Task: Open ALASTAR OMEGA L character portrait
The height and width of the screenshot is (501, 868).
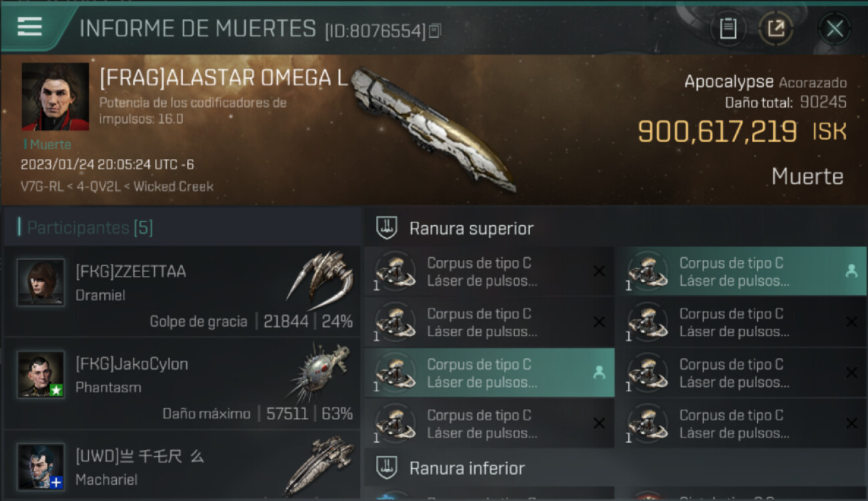Action: point(55,96)
